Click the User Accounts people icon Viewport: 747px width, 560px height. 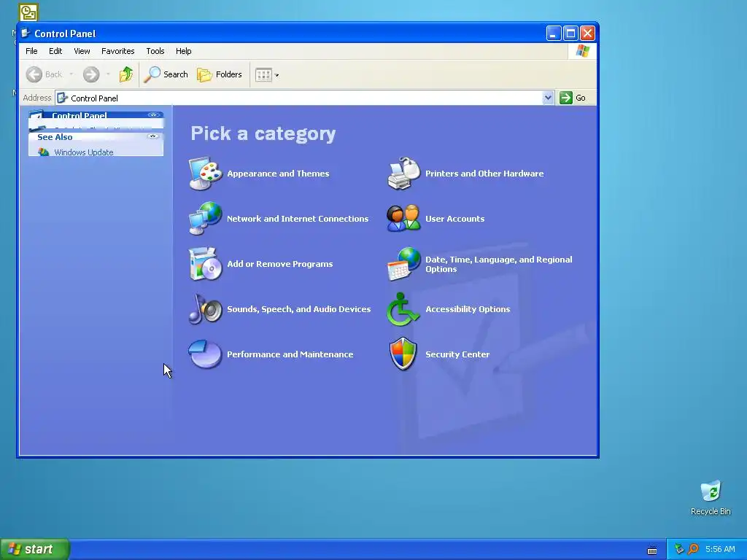(x=403, y=219)
